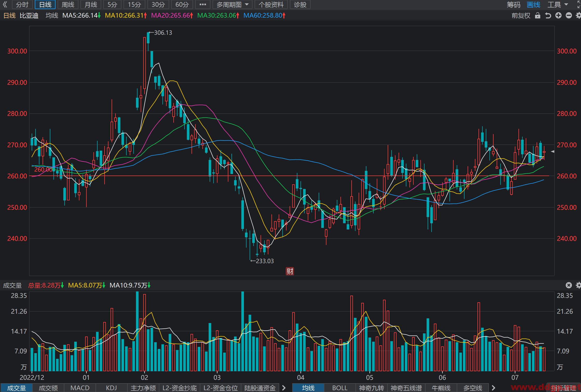This screenshot has width=581, height=392.
Task: Go back with the double-chevron icon
Action: pos(5,4)
